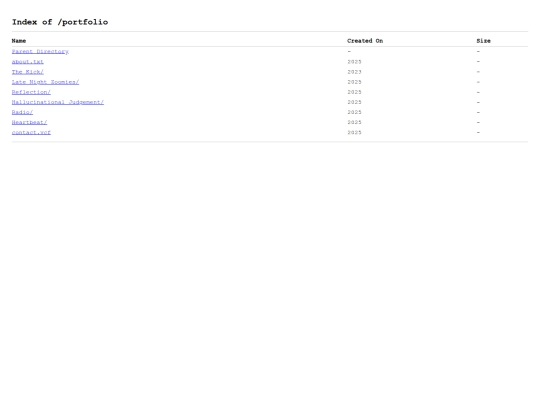Open the Radio/ folder link

(x=22, y=112)
